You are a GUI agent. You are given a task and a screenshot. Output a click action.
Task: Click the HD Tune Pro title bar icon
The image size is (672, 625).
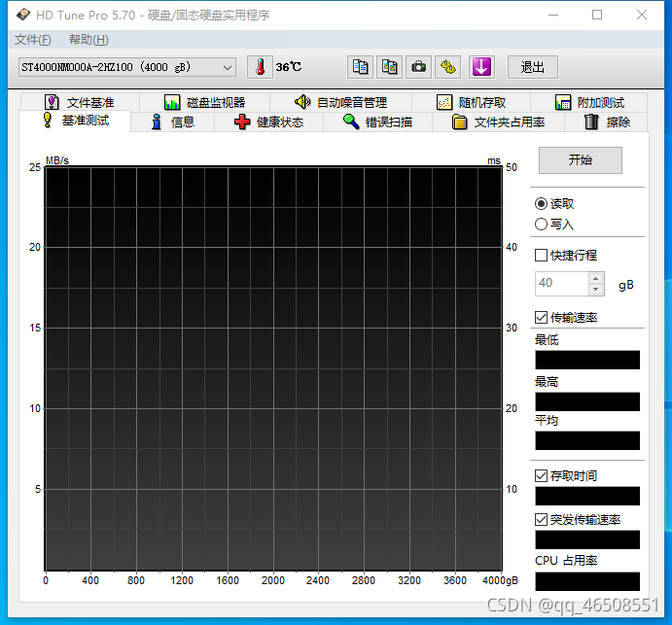point(23,15)
